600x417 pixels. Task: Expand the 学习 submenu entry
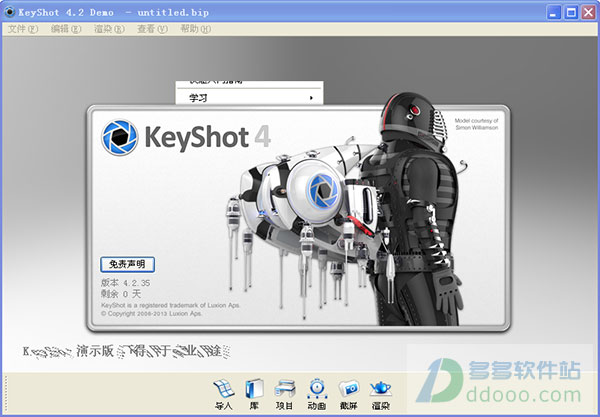pos(249,98)
